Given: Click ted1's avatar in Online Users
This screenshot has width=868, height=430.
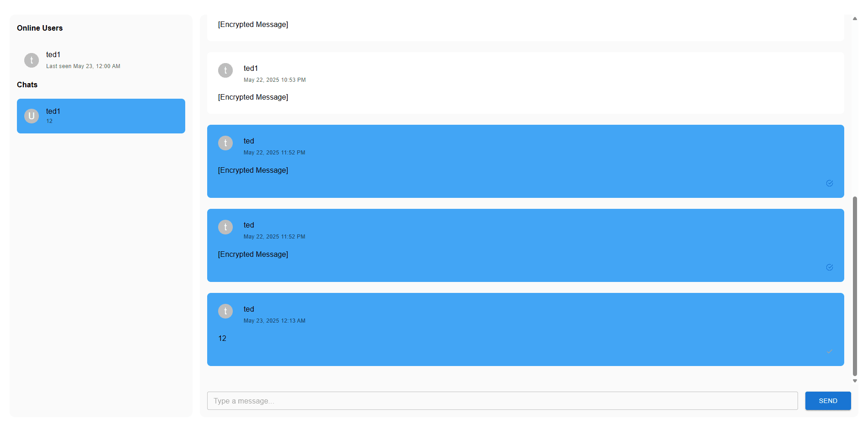Looking at the screenshot, I should (31, 60).
